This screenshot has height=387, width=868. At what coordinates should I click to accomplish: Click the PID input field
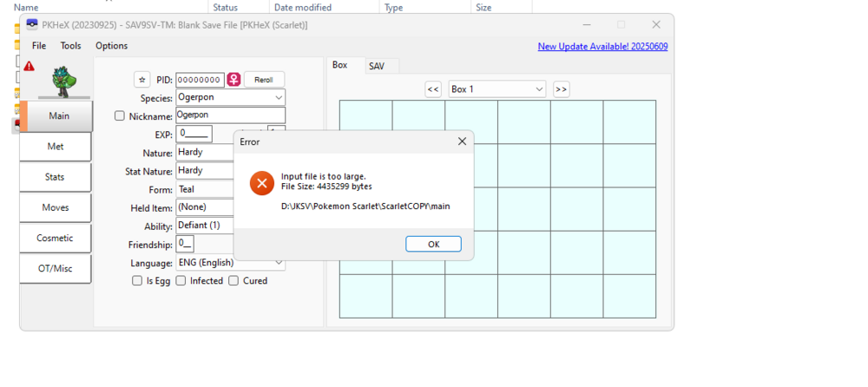pyautogui.click(x=200, y=80)
